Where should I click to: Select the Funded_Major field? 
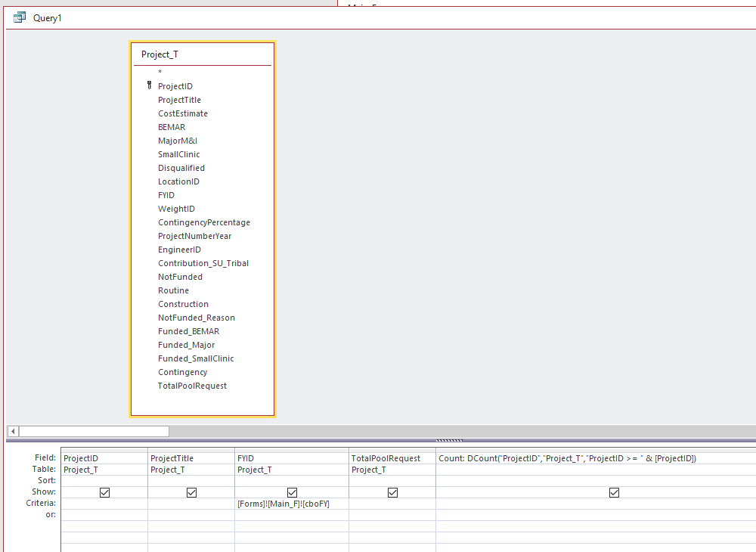[186, 345]
